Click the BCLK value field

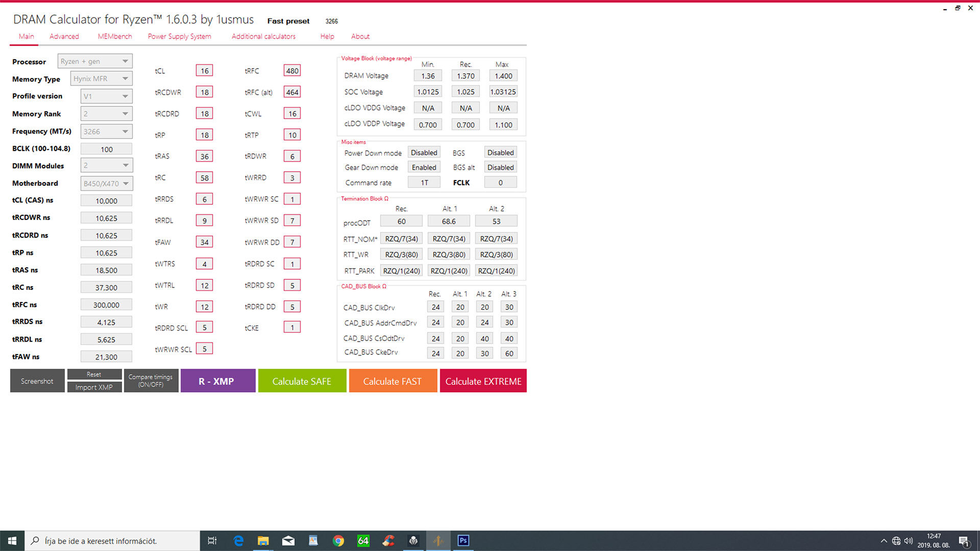(106, 149)
